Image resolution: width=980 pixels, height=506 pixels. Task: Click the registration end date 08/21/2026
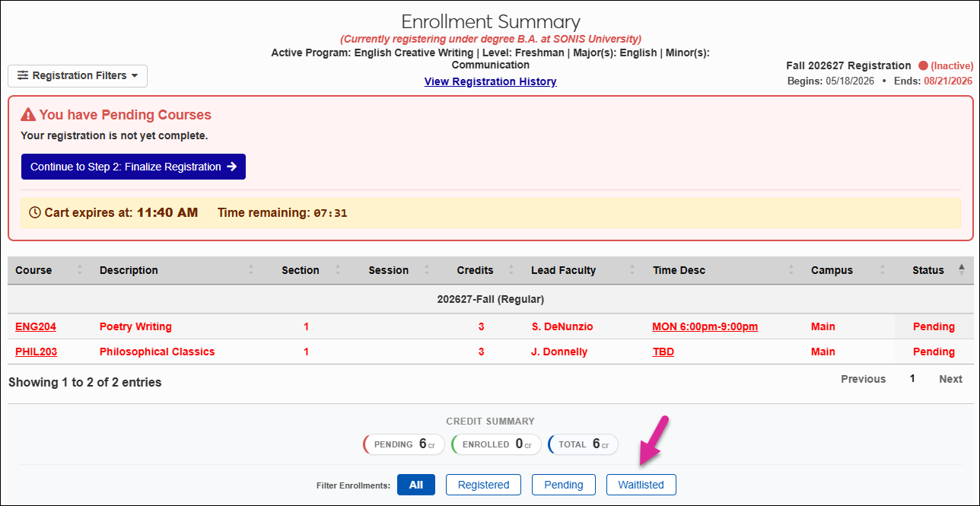click(948, 81)
